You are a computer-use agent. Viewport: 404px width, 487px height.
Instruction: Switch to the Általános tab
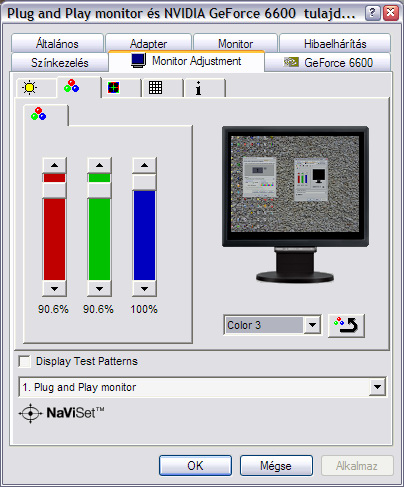pos(57,43)
